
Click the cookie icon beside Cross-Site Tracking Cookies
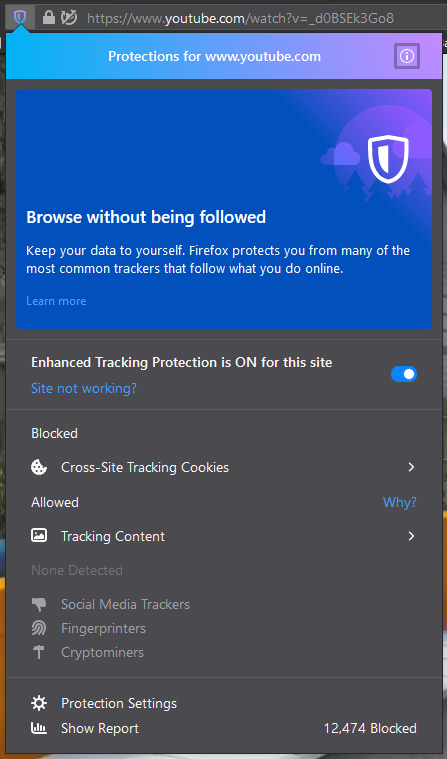click(x=39, y=467)
